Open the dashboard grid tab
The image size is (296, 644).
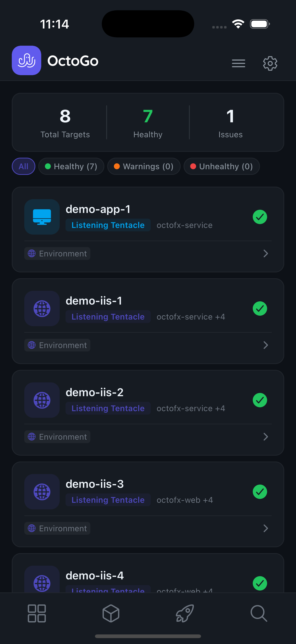tap(37, 613)
